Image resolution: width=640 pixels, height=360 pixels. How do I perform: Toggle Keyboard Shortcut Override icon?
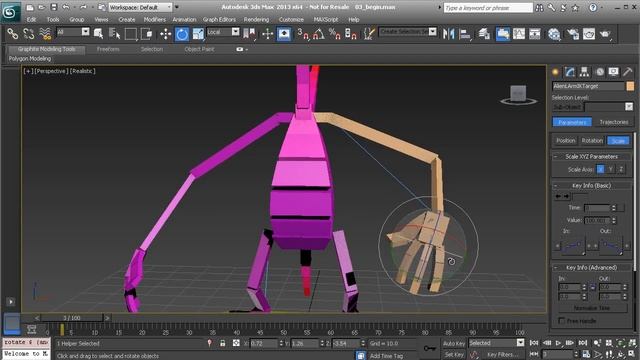(x=284, y=33)
